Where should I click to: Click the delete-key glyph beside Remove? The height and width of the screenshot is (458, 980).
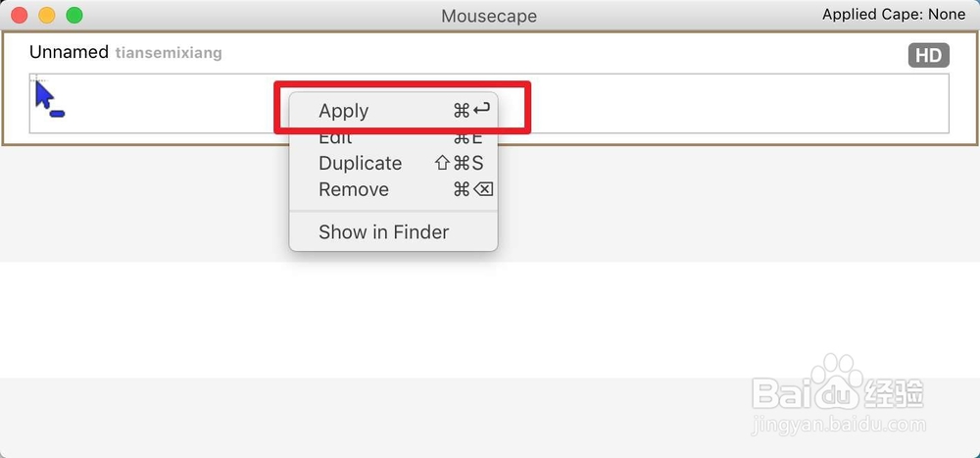[483, 189]
